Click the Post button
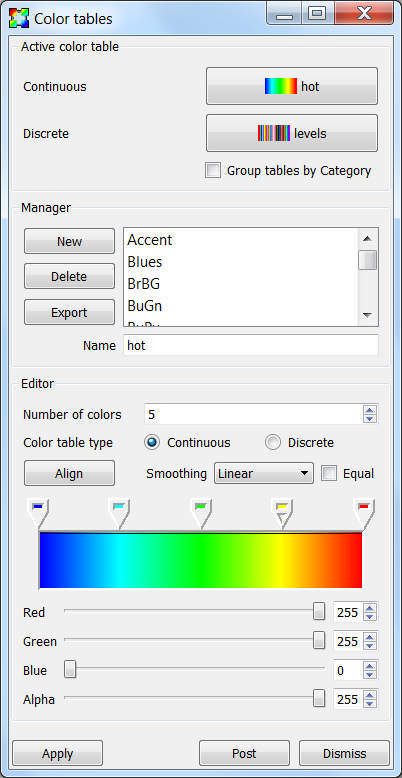The height and width of the screenshot is (778, 402). (x=244, y=753)
